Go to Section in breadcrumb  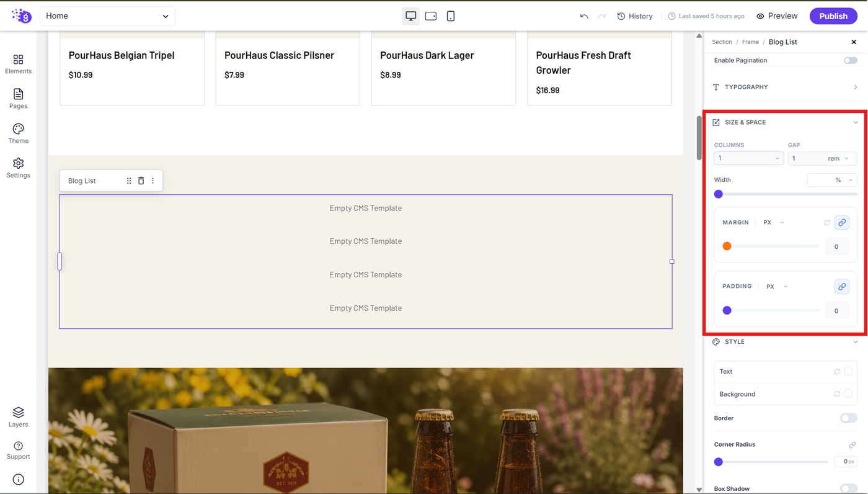(722, 42)
